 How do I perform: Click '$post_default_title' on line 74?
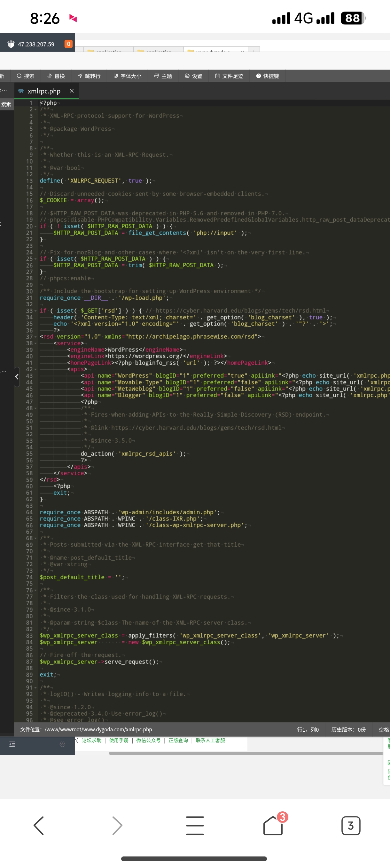[x=72, y=577]
